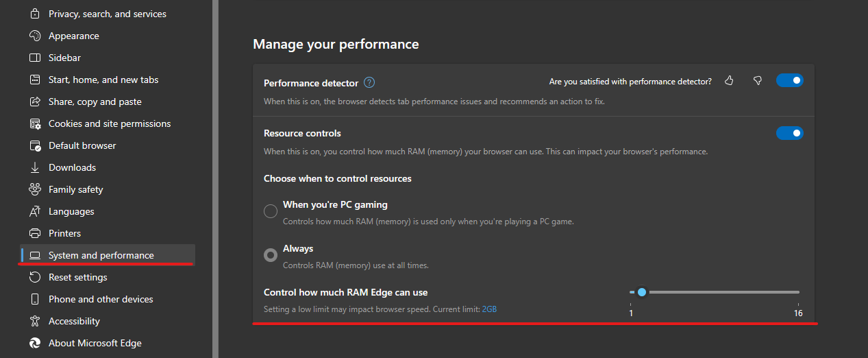This screenshot has width=868, height=358.
Task: Select the Always radio button
Action: pos(271,255)
